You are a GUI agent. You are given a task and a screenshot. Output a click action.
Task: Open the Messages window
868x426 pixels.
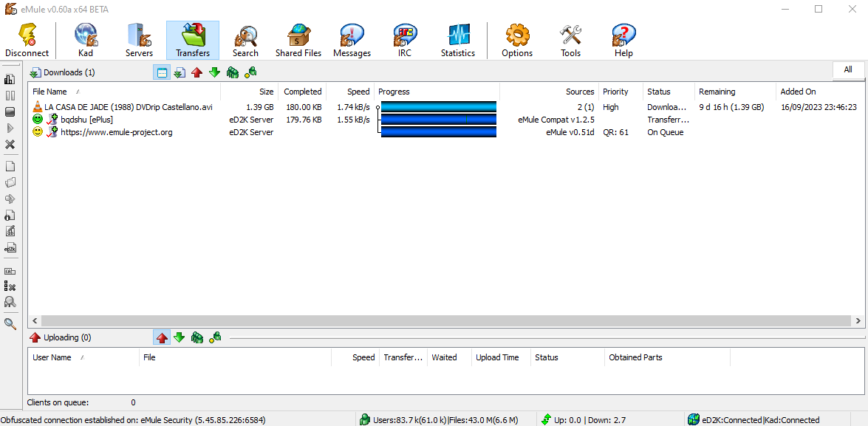coord(352,41)
